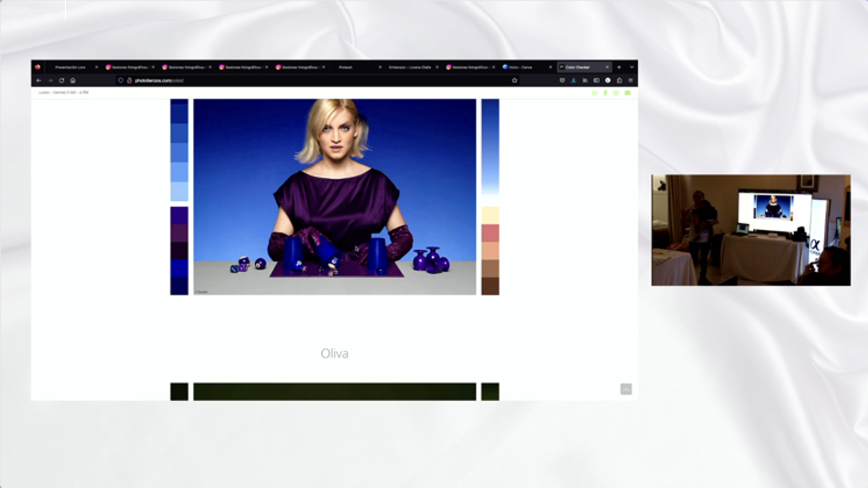Image resolution: width=868 pixels, height=488 pixels.
Task: Click the salmon pink swatch right of photo
Action: [490, 233]
